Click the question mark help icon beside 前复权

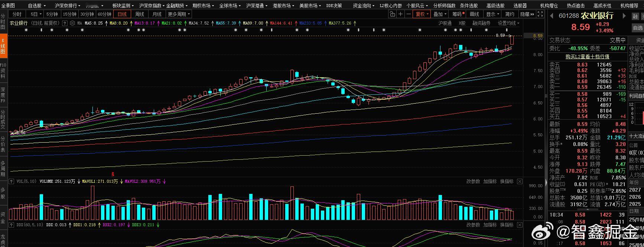tap(65, 23)
